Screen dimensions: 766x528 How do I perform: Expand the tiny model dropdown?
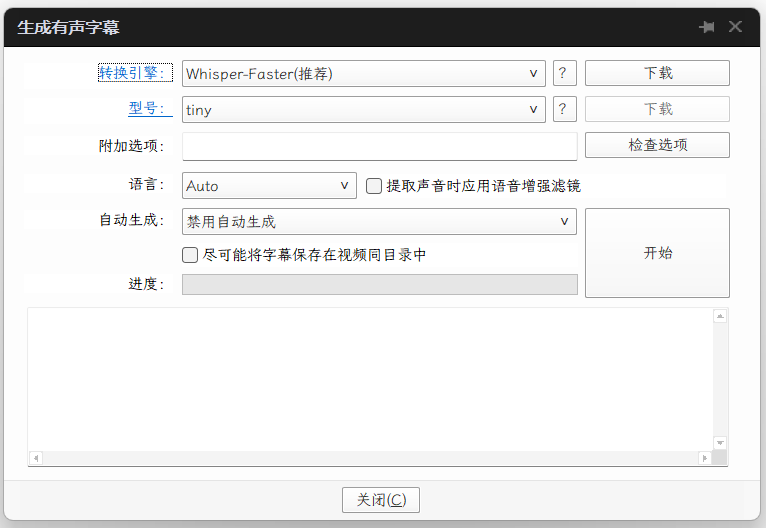[x=363, y=110]
